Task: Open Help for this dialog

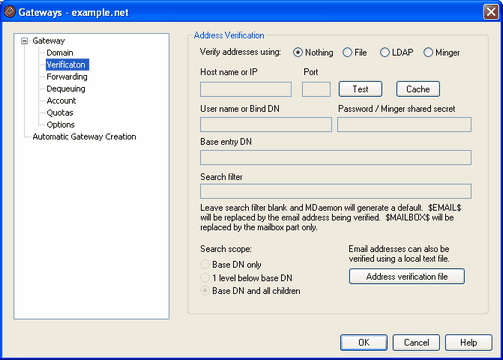Action: pos(468,342)
